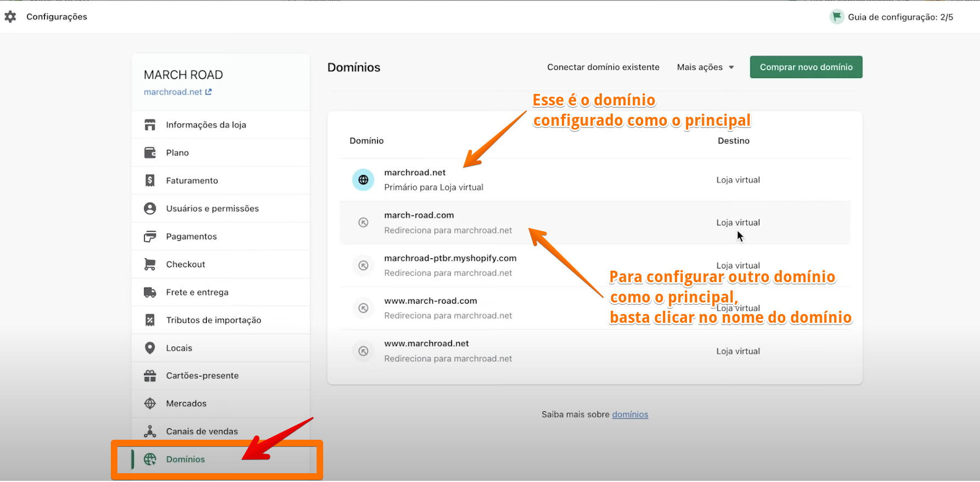Click Loja virtual in the marchroad.net row
Screen dimensions: 980x482
point(738,180)
